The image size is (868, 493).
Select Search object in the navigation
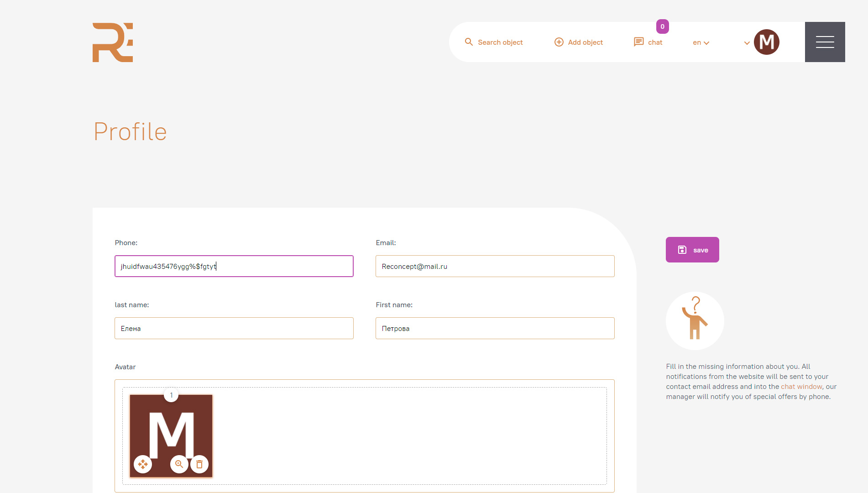pyautogui.click(x=500, y=42)
